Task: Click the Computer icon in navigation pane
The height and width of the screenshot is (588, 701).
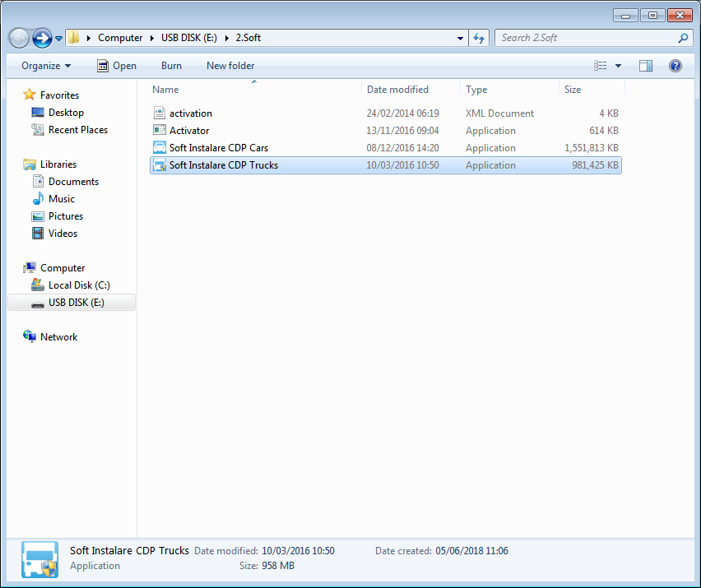Action: 30,267
